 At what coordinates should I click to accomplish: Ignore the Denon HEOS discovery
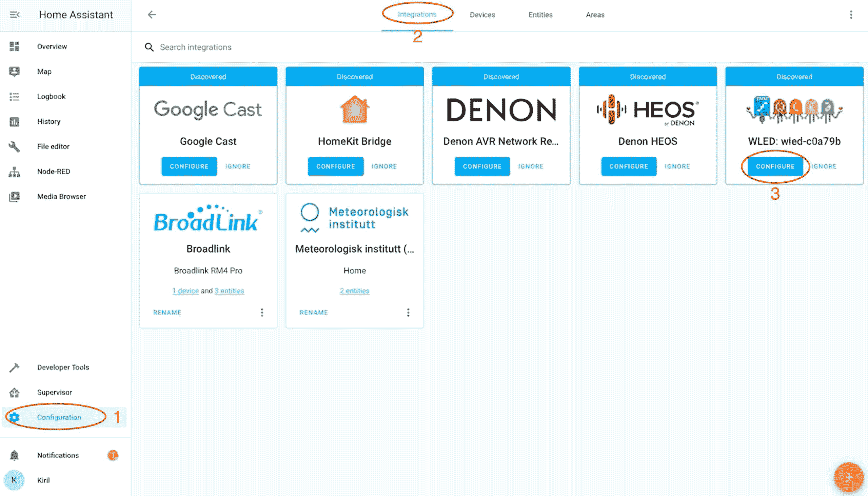point(677,166)
